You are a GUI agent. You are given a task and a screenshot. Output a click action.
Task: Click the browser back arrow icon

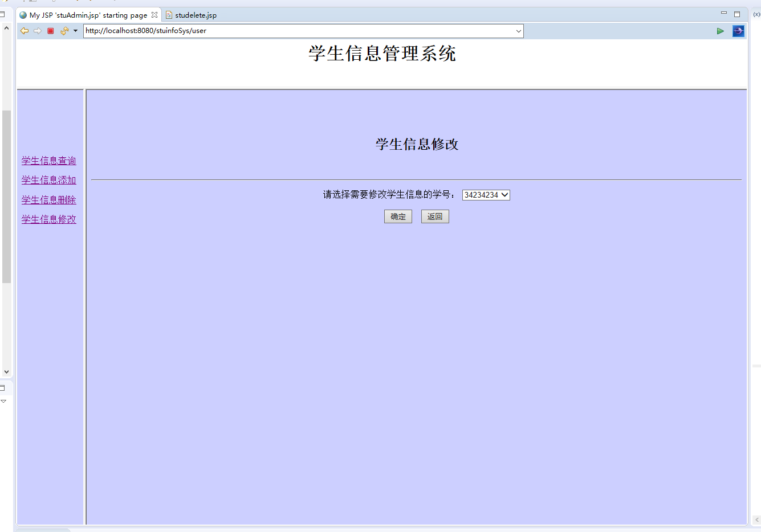click(x=24, y=31)
